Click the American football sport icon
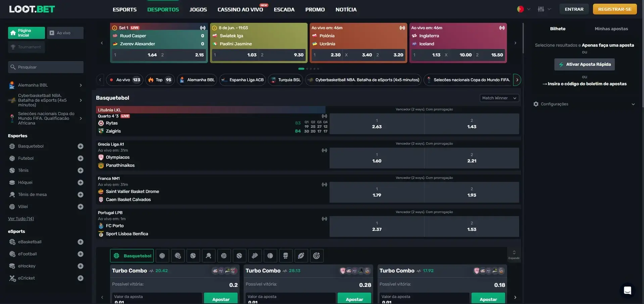This screenshot has height=304, width=644. (x=301, y=255)
